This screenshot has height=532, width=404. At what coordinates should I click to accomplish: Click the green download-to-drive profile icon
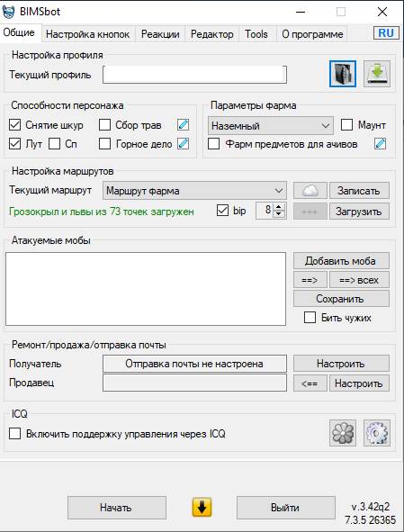377,74
